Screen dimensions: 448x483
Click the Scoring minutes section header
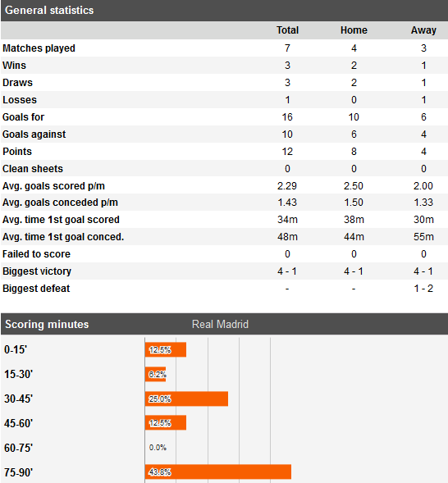coord(47,324)
